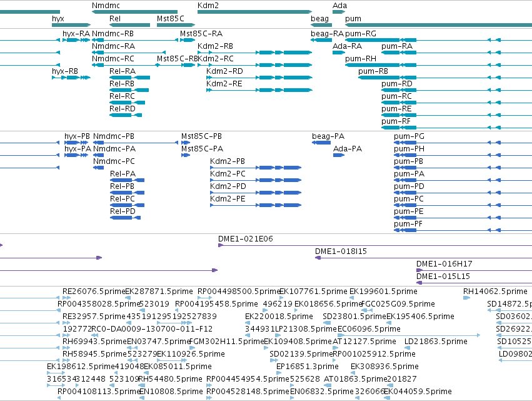Select clone DME1-018I15
This screenshot has width=532, height=401.
[341, 251]
